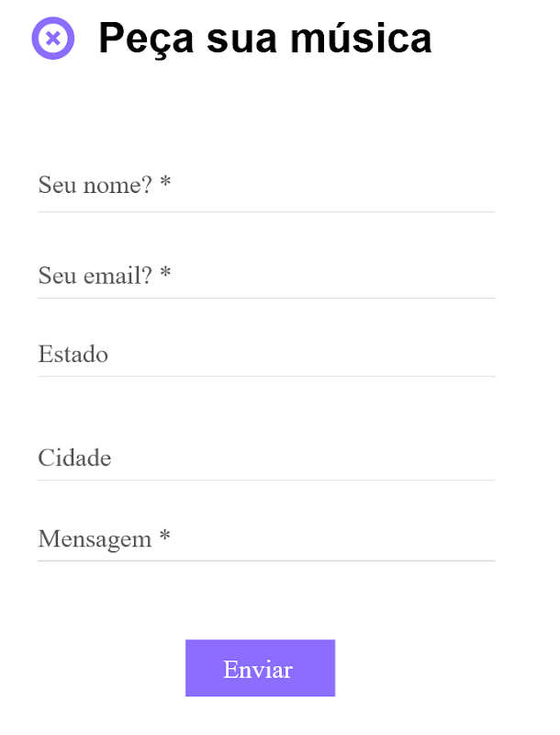Click the Estado placeholder label
Viewport: 560px width, 735px height.
pyautogui.click(x=73, y=355)
